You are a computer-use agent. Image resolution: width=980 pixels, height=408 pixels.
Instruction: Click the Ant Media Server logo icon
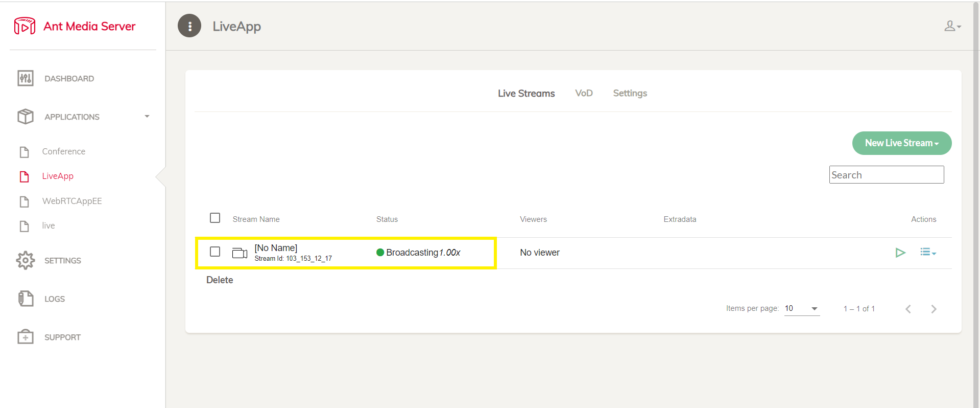tap(25, 26)
